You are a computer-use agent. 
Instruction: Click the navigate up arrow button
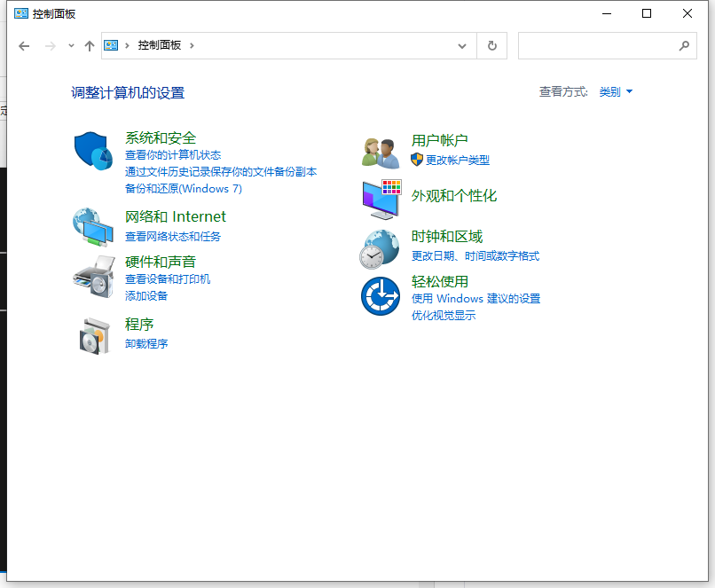(x=90, y=45)
